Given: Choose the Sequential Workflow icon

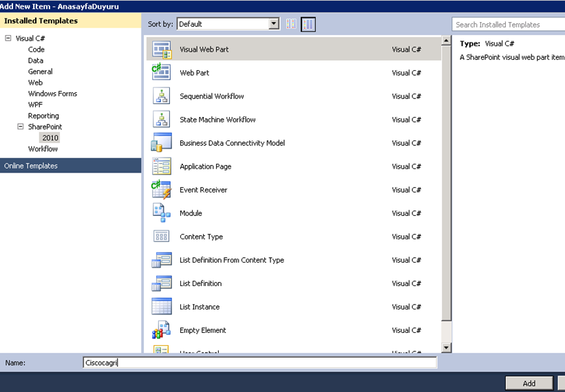Looking at the screenshot, I should click(x=162, y=96).
